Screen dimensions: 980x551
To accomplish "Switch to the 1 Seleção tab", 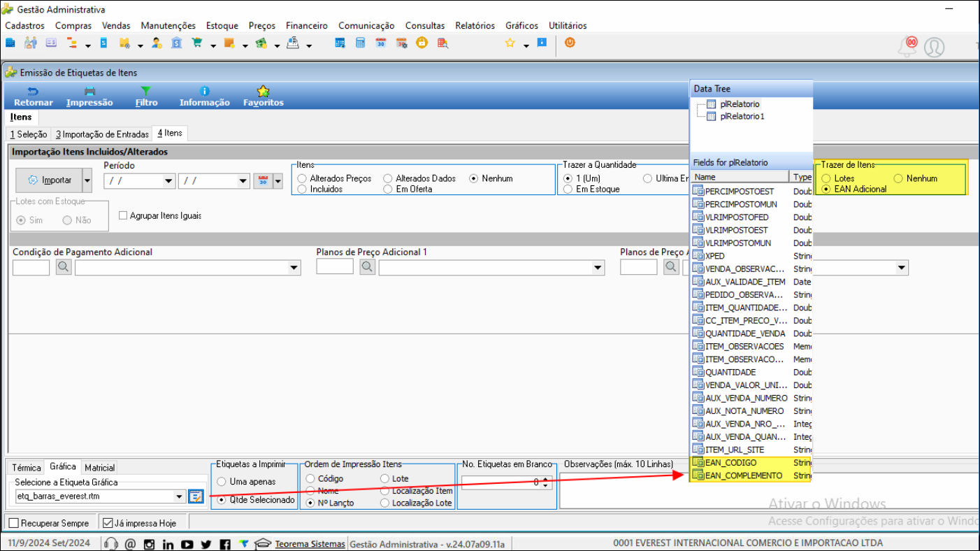I will [29, 134].
